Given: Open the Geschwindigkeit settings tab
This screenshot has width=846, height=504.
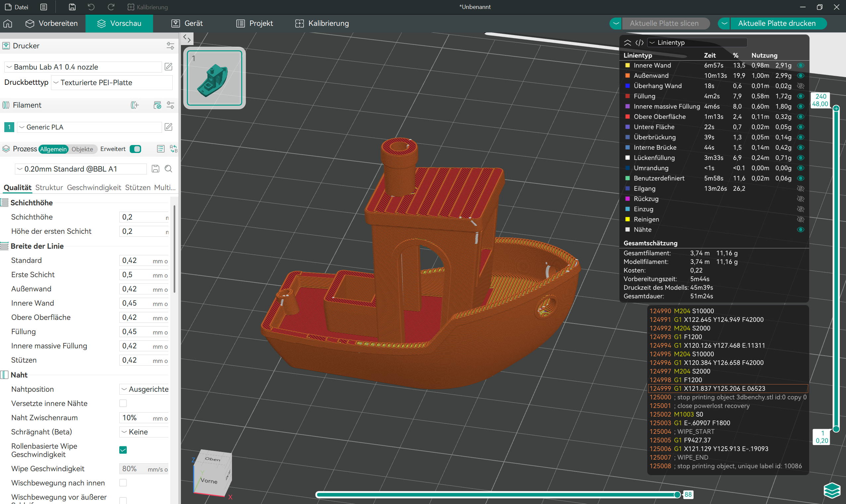Looking at the screenshot, I should pyautogui.click(x=94, y=187).
